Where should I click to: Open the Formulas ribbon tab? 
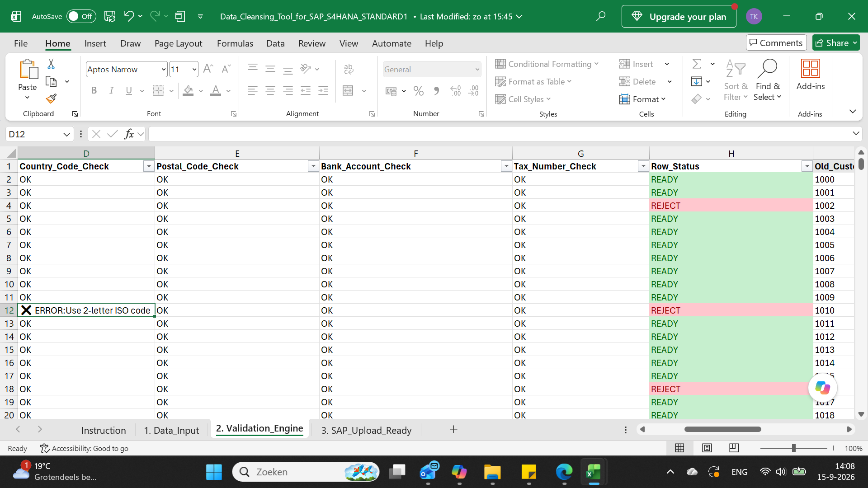pyautogui.click(x=235, y=43)
